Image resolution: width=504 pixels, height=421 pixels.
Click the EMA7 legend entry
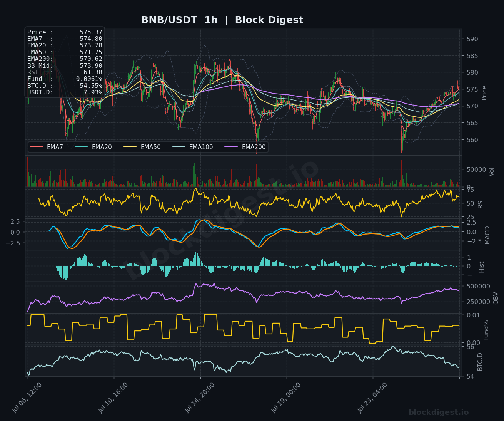(47, 147)
